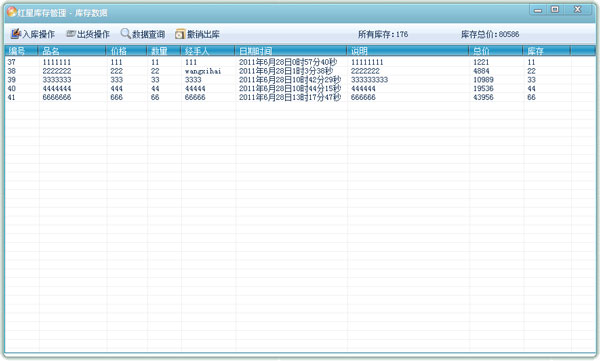Screen dimensions: 600x361
Task: Select the 出货操作 shipping icon
Action: pyautogui.click(x=71, y=34)
